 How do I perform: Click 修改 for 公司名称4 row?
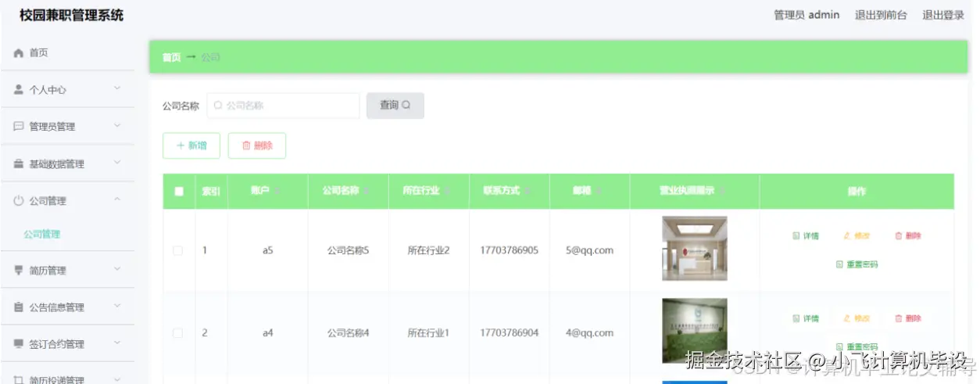857,318
